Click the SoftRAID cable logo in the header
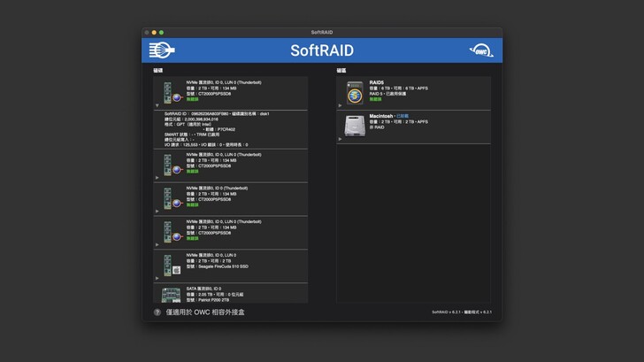This screenshot has height=362, width=644. [x=162, y=50]
